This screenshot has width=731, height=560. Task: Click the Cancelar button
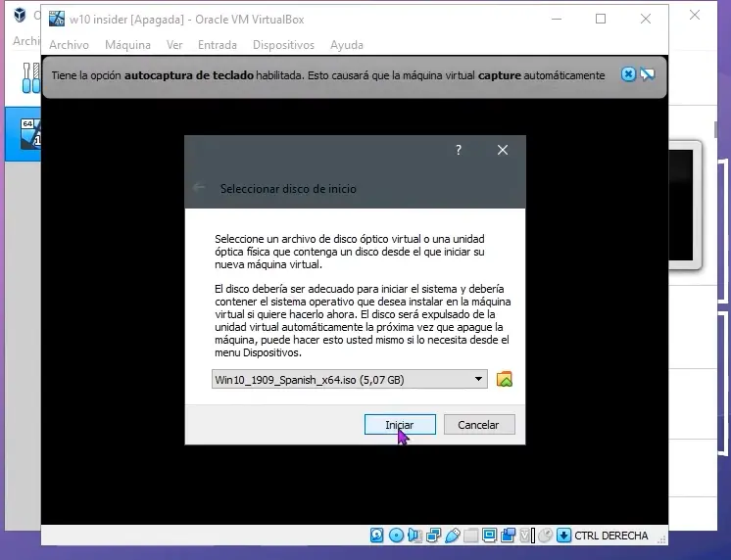[x=479, y=425]
